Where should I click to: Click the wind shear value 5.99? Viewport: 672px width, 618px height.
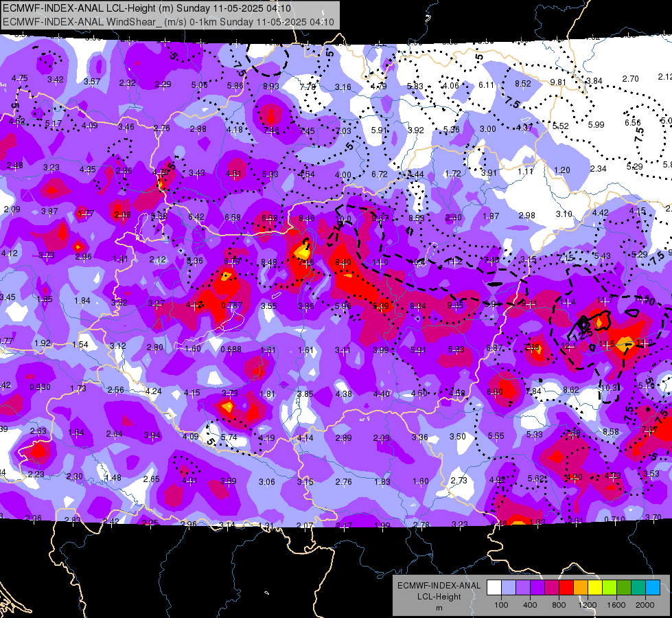coord(596,124)
